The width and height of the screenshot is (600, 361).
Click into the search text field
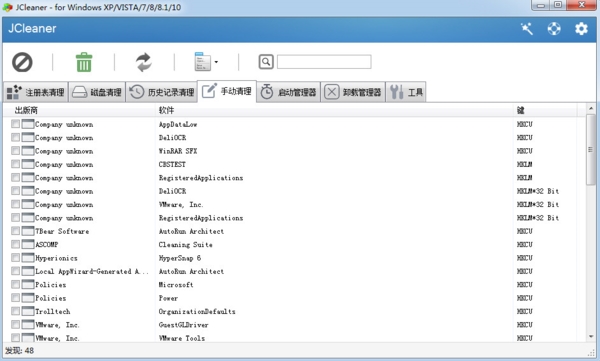pyautogui.click(x=324, y=62)
